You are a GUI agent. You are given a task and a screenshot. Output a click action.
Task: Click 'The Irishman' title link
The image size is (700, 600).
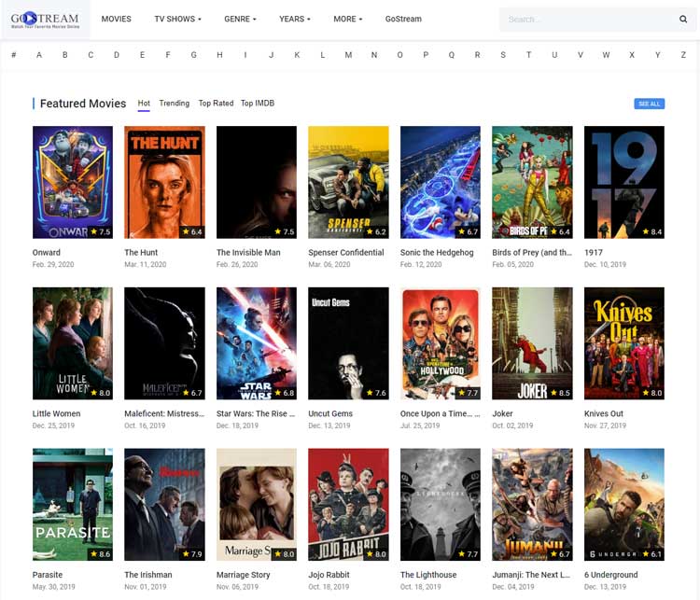tap(148, 575)
